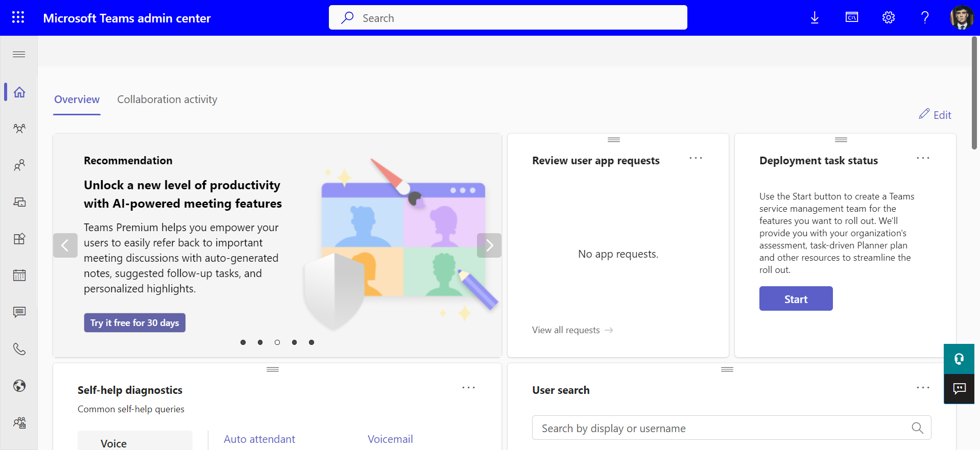Screen dimensions: 980x450
Task: Collapse the navigation menu hamburger icon
Action: 19,55
